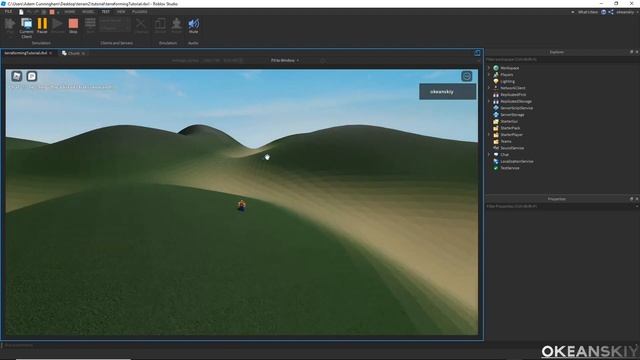This screenshot has height=360, width=640.
Task: Select the StarterGui icon
Action: (496, 121)
